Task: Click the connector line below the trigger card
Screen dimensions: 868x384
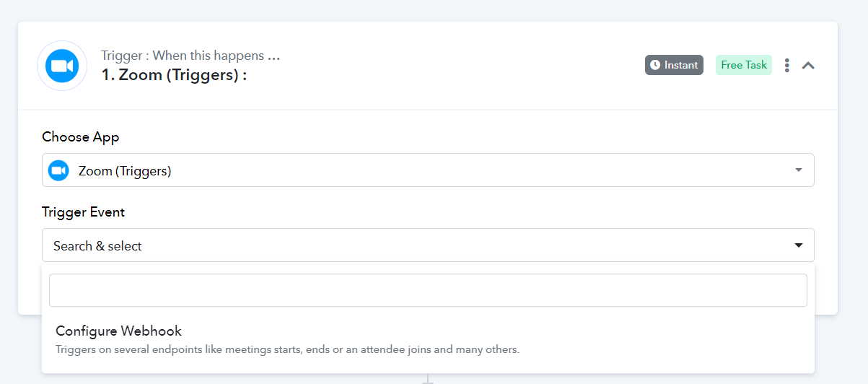Action: (x=428, y=378)
